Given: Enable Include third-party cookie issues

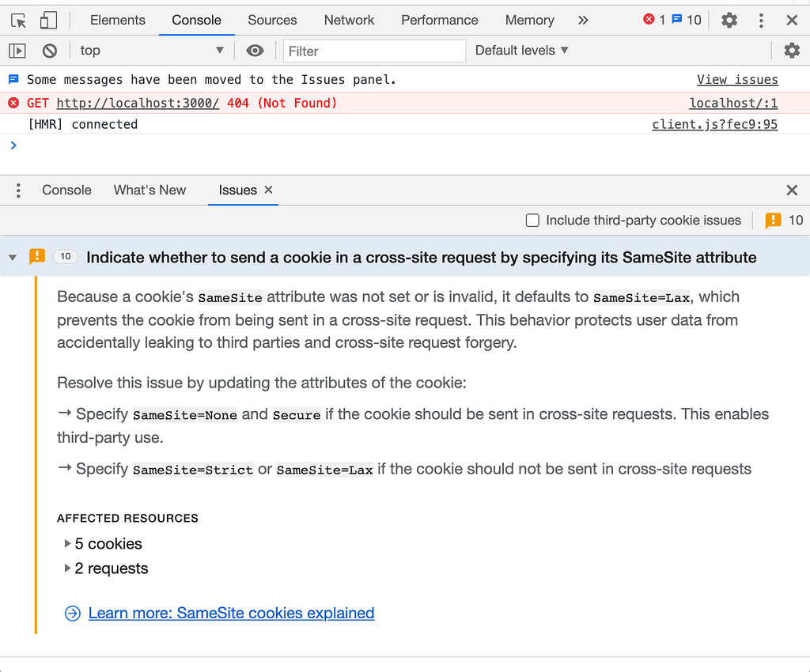Looking at the screenshot, I should (532, 221).
